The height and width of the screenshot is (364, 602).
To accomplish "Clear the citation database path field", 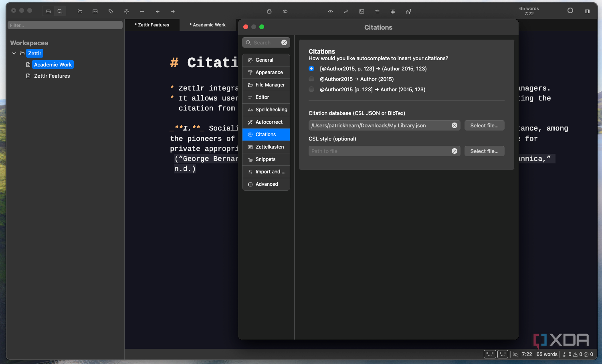I will point(455,125).
